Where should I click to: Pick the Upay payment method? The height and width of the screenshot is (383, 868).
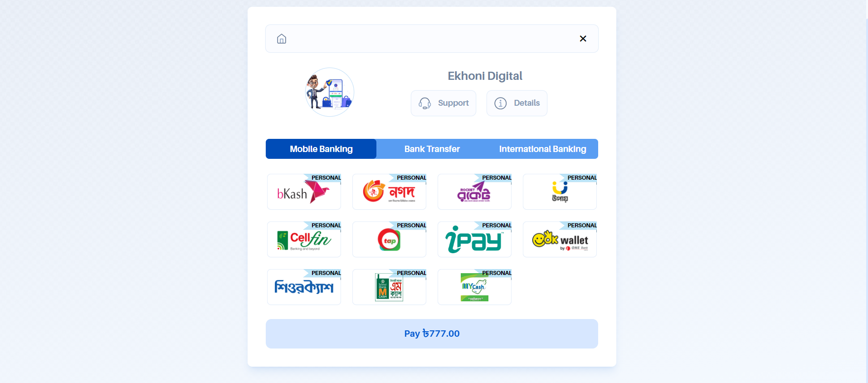pos(560,191)
